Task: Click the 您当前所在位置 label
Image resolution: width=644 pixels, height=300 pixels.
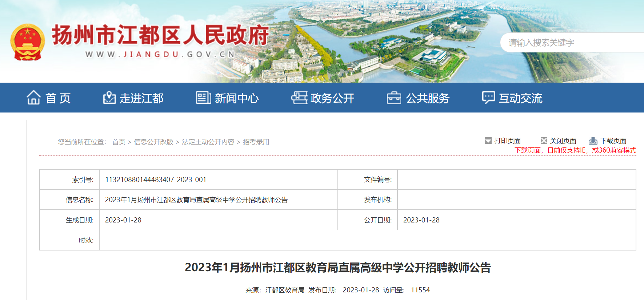Action: click(x=82, y=142)
